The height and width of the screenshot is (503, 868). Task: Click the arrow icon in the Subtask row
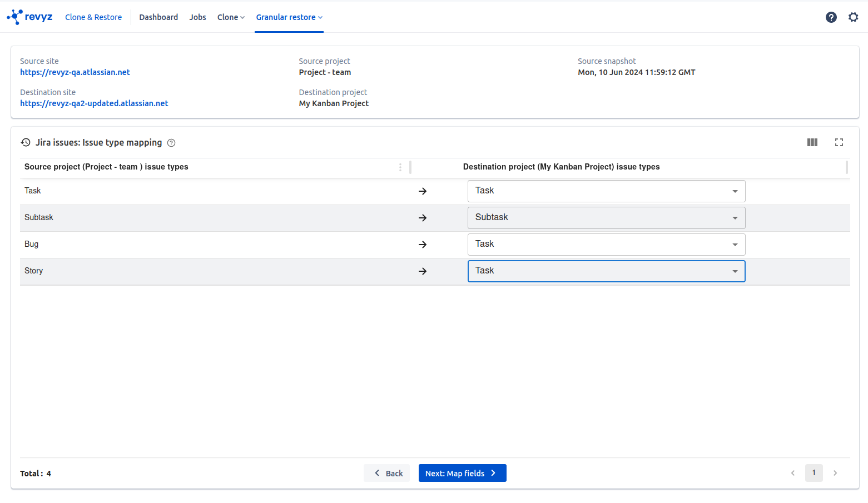(423, 218)
